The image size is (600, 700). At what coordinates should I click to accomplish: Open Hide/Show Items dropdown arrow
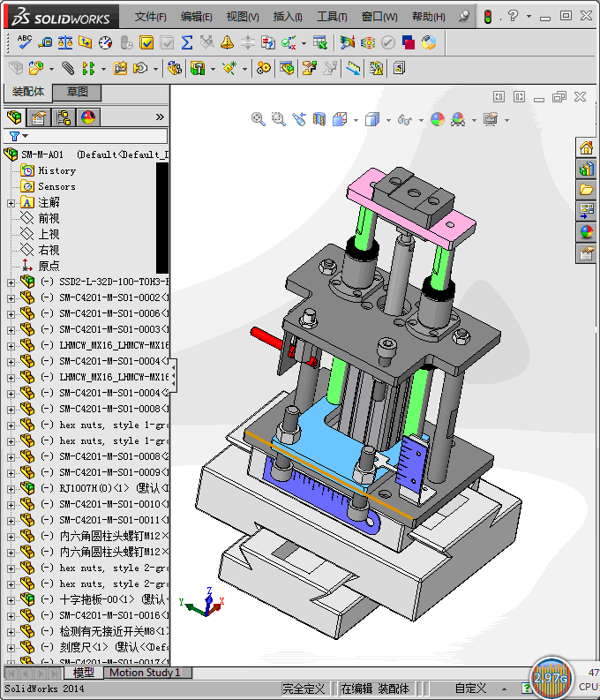pos(421,120)
